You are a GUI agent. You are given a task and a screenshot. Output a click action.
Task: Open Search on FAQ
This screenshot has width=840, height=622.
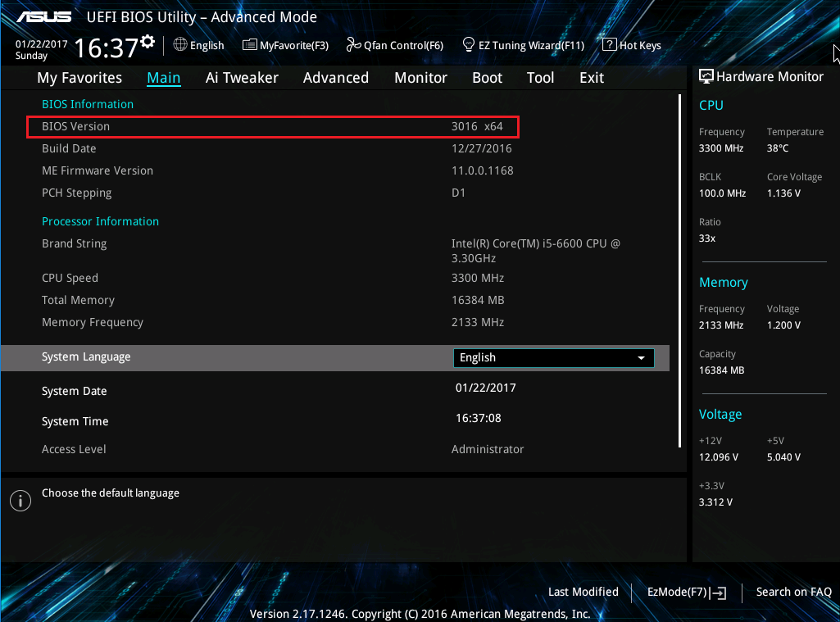793,592
